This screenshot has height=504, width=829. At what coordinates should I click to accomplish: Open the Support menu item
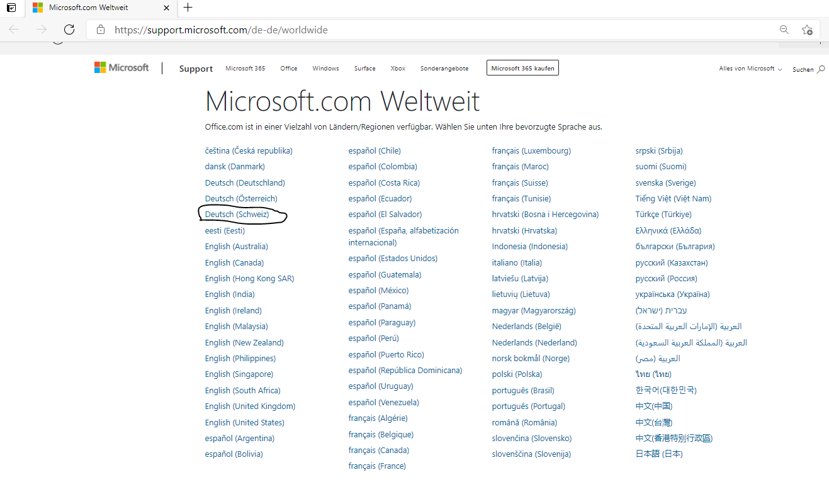(196, 69)
